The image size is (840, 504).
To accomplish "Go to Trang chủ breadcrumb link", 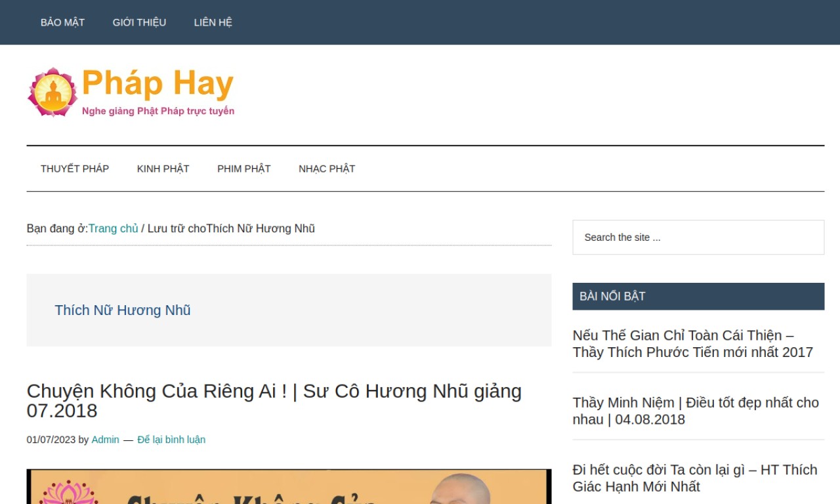I will 114,228.
